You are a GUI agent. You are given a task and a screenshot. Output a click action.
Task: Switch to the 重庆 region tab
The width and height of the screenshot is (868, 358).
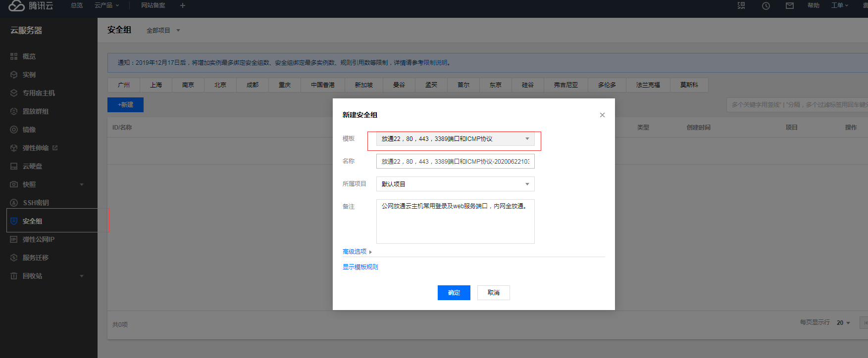pyautogui.click(x=285, y=85)
